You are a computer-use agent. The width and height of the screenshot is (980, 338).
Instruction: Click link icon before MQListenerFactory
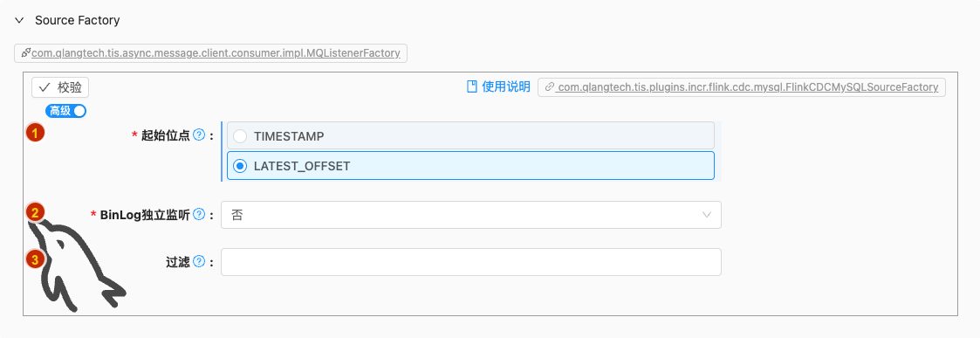pyautogui.click(x=25, y=53)
